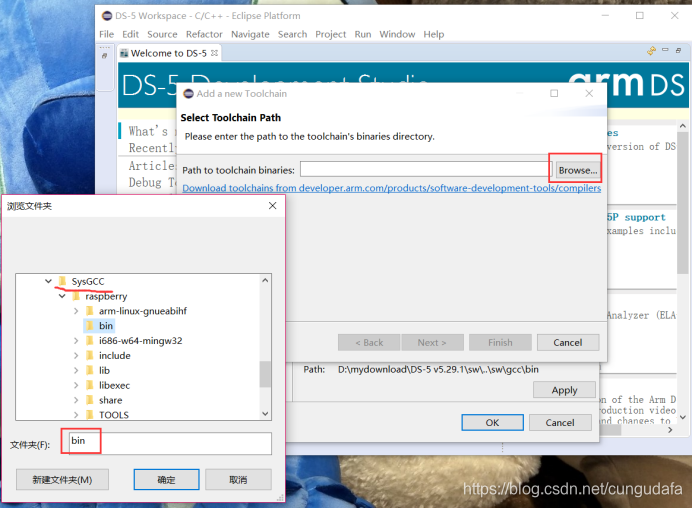Maximize the Add a new Toolchain dialog
693x508 pixels.
554,93
